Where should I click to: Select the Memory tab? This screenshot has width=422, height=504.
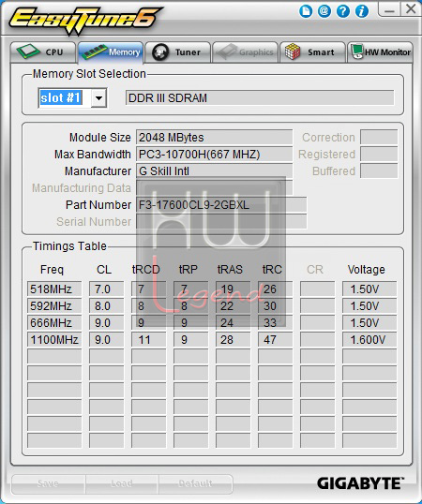point(111,52)
